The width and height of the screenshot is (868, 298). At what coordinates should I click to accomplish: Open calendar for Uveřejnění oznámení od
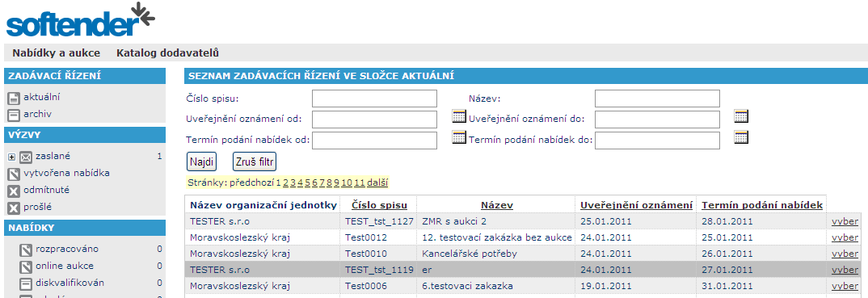point(459,116)
